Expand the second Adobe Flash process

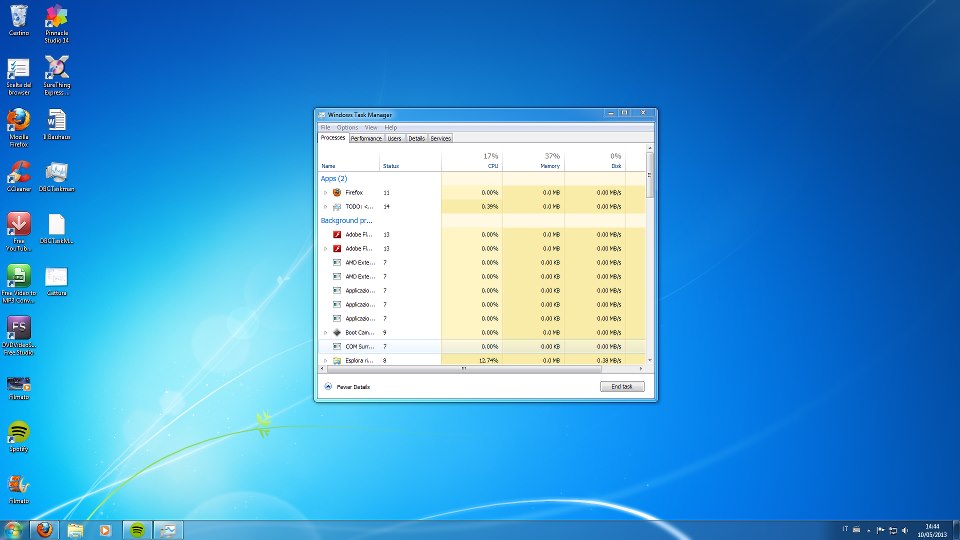[325, 249]
